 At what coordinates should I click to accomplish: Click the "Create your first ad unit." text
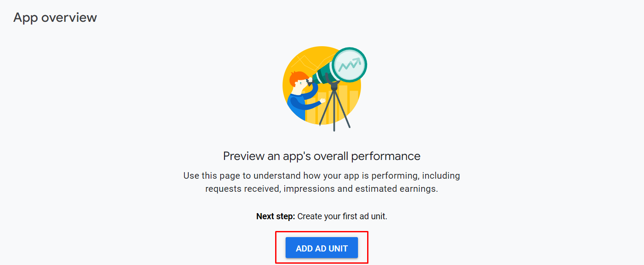point(342,216)
